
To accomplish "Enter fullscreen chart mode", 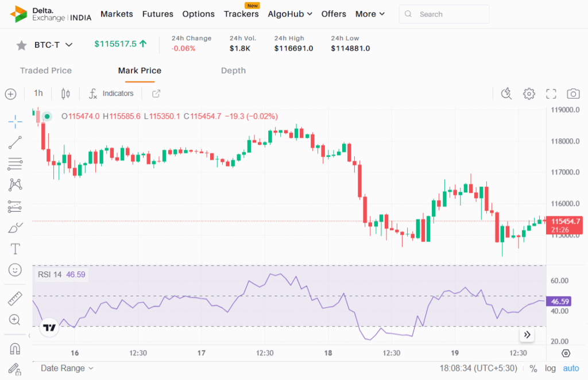I will [x=551, y=94].
